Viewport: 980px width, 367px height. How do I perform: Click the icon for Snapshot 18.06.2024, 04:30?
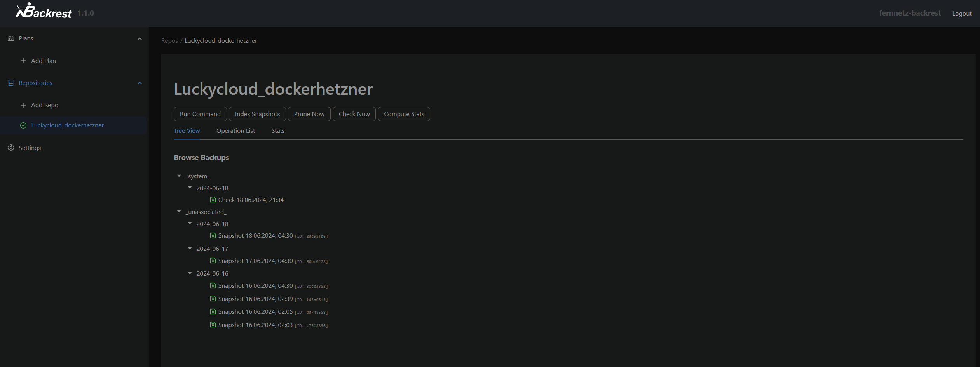pos(213,236)
